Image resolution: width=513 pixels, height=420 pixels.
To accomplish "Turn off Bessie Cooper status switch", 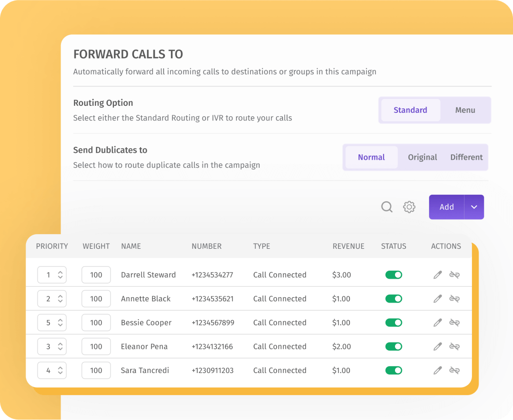I will tap(393, 323).
